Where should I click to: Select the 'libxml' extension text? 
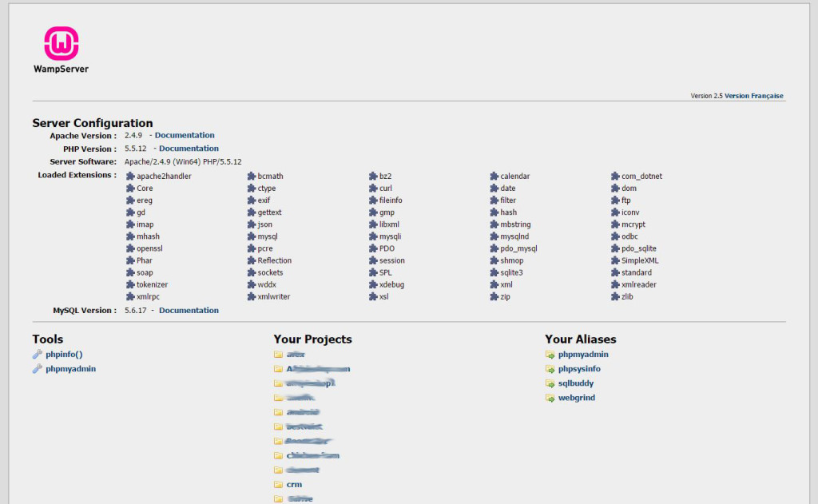[389, 224]
